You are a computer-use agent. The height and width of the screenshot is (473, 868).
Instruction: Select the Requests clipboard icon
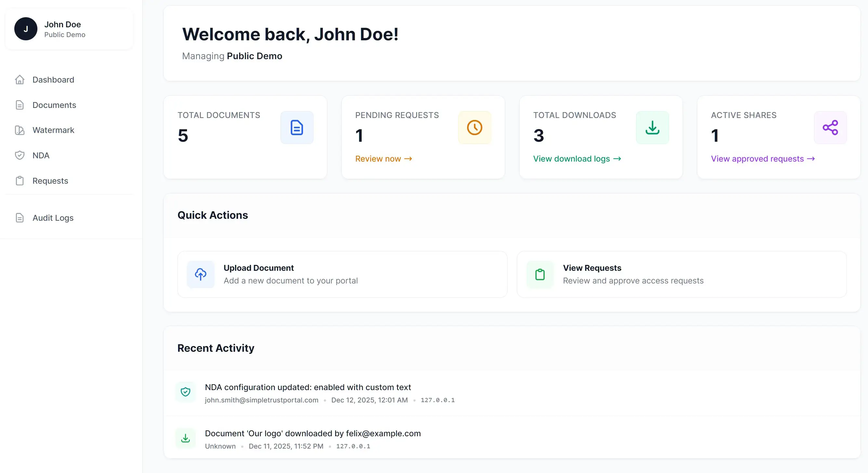tap(20, 180)
